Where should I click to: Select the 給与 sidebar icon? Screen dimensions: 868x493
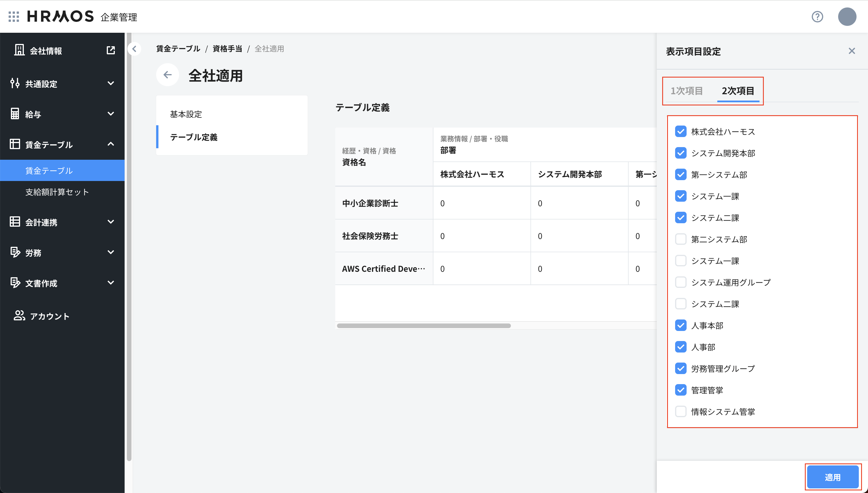coord(15,114)
